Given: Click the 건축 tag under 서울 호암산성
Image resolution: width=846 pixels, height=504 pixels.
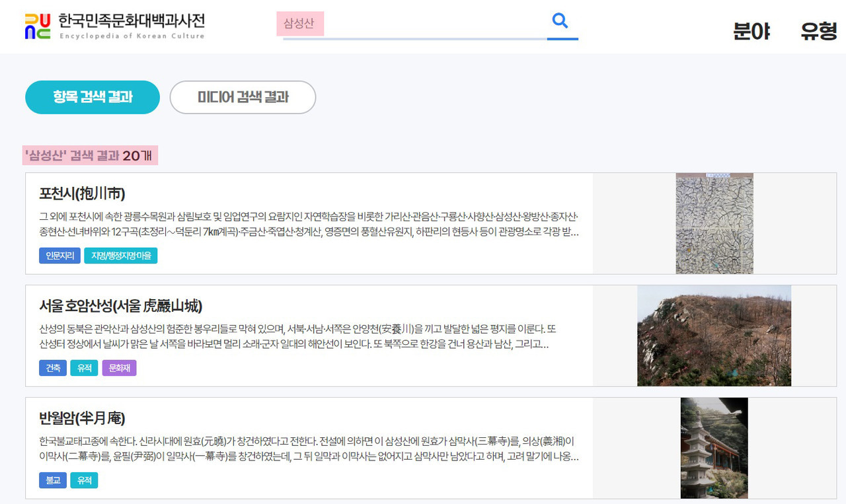Looking at the screenshot, I should tap(52, 368).
